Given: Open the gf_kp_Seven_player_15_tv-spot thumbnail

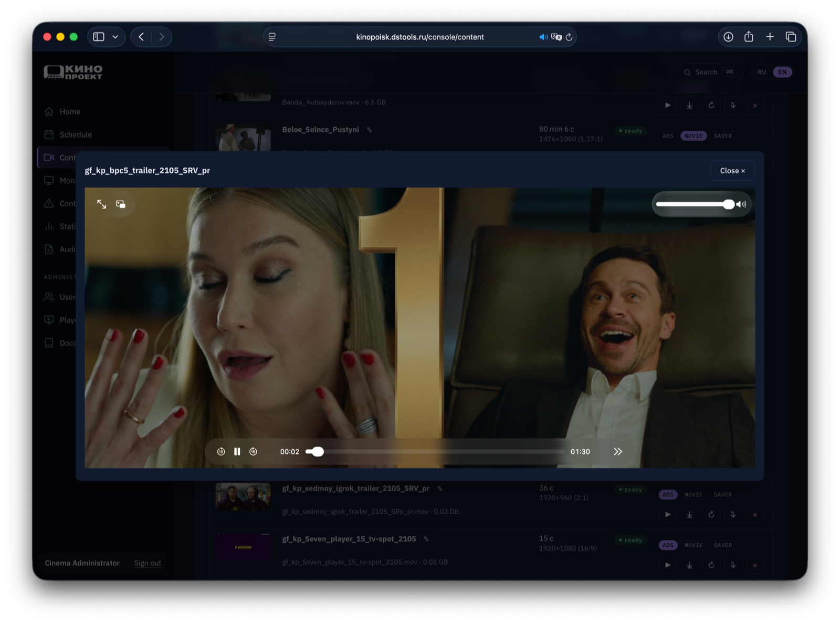Looking at the screenshot, I should (x=243, y=547).
